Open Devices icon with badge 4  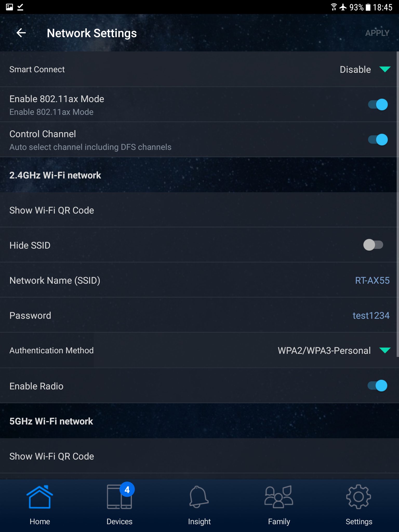click(119, 497)
